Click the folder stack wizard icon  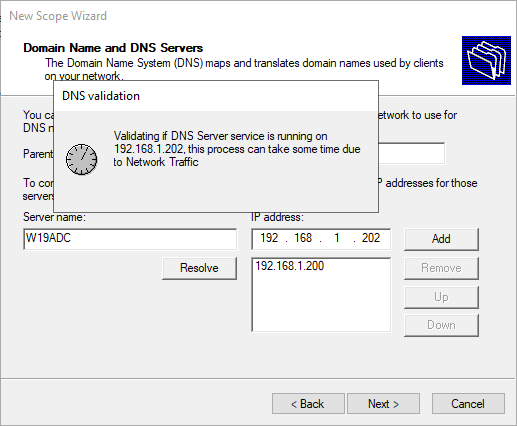click(x=486, y=60)
